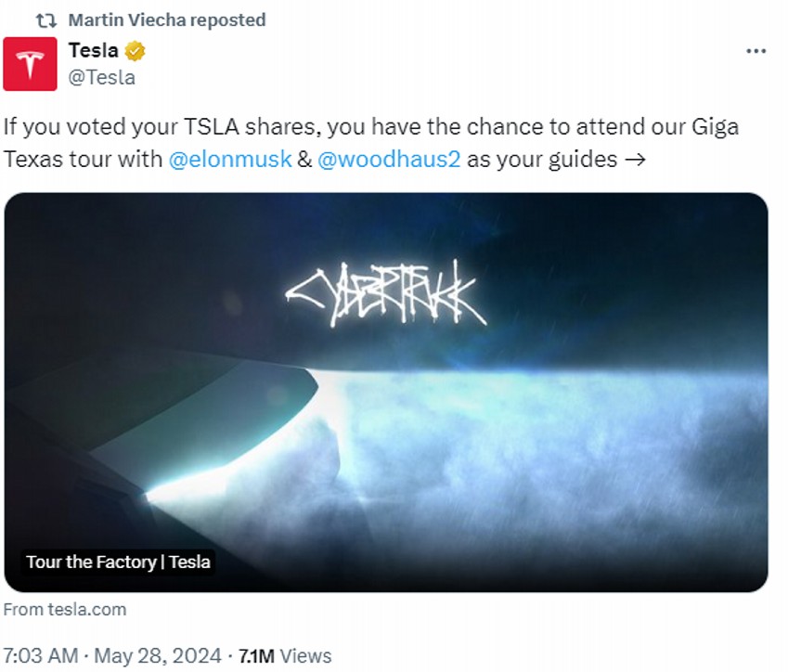Screen dimensions: 788x672
Task: Click the 'Tour the Factory | Tesla' caption
Action: click(x=118, y=562)
